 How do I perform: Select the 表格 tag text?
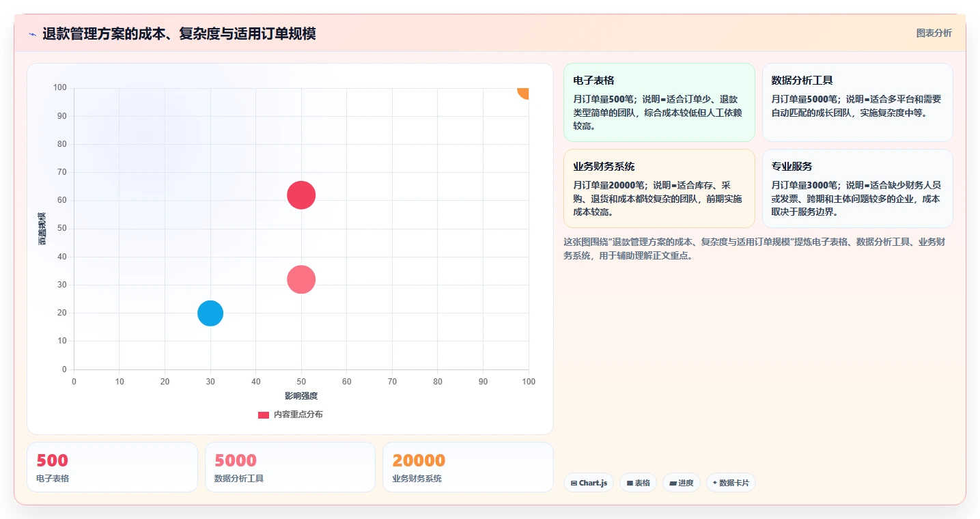tap(642, 483)
